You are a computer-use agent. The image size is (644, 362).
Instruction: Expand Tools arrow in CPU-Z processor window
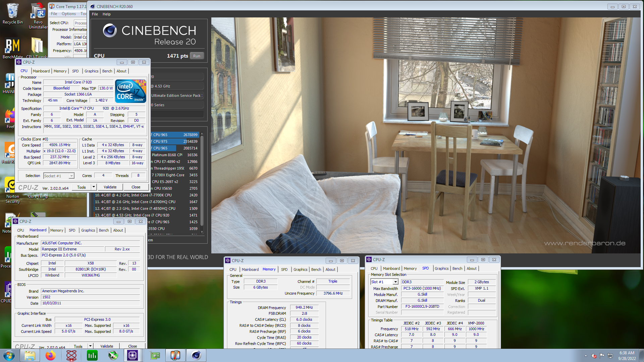point(94,187)
